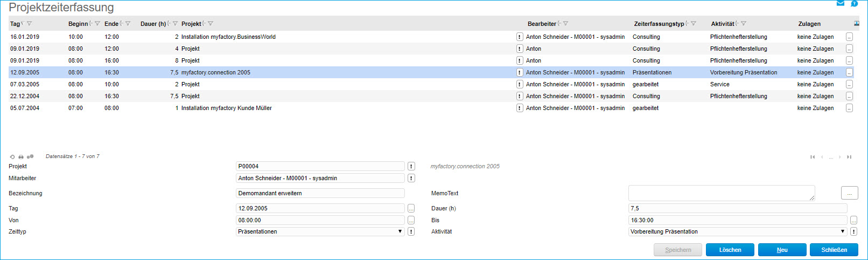Filter the Projekt column using its funnel icon
868x260 pixels.
point(211,24)
